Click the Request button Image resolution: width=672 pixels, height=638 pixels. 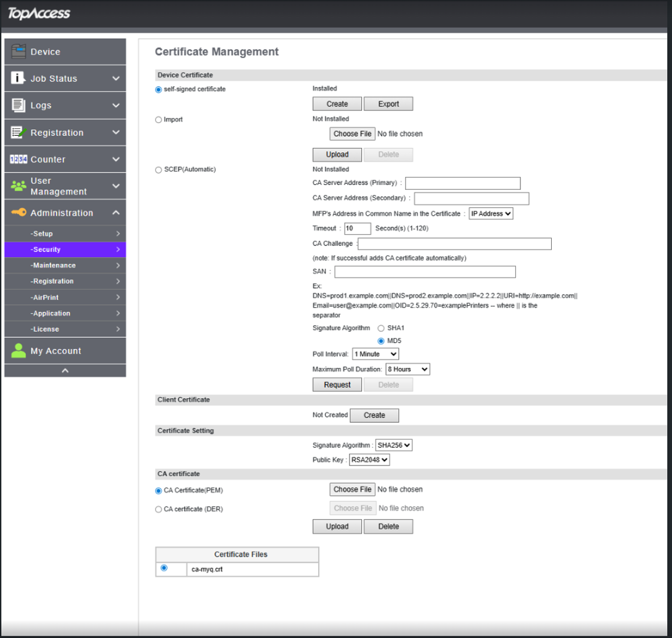337,385
